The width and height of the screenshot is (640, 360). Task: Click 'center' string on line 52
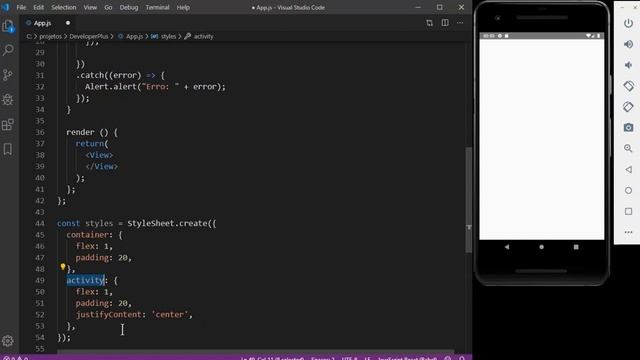[x=170, y=315]
